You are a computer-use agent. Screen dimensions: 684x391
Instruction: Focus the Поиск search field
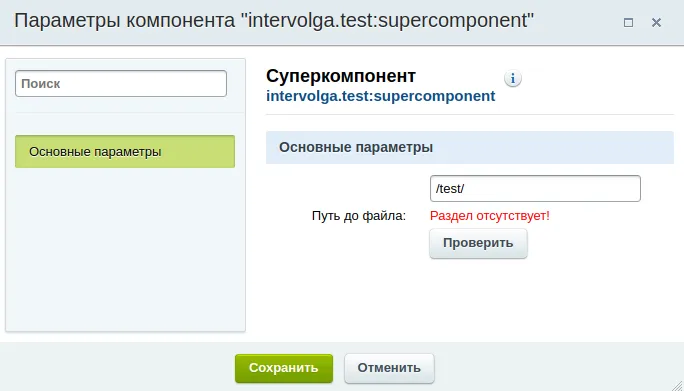tap(121, 83)
